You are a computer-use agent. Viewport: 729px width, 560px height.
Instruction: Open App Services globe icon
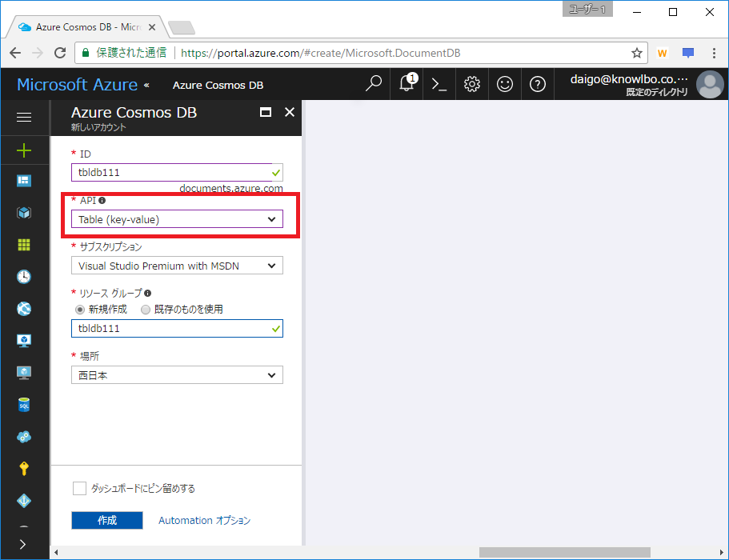pos(24,309)
